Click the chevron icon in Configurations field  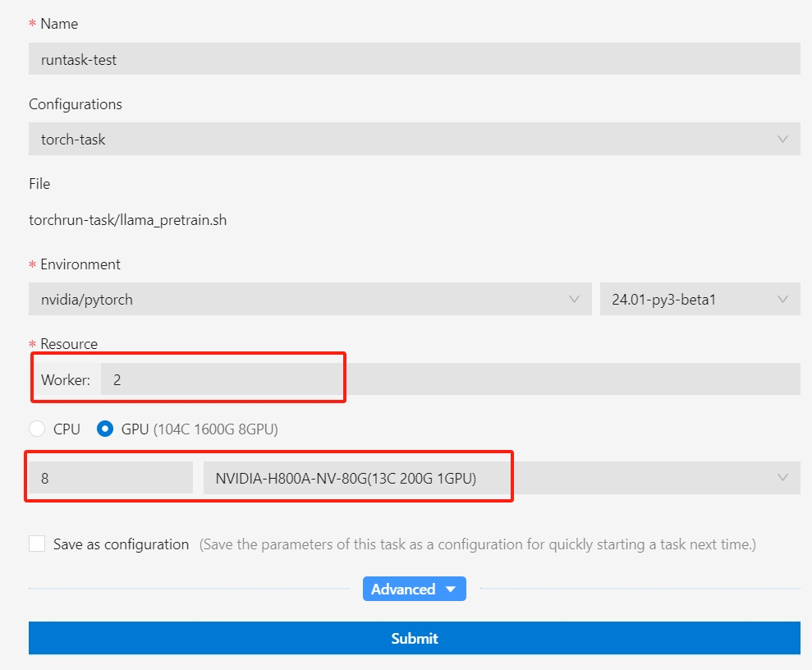click(x=782, y=140)
